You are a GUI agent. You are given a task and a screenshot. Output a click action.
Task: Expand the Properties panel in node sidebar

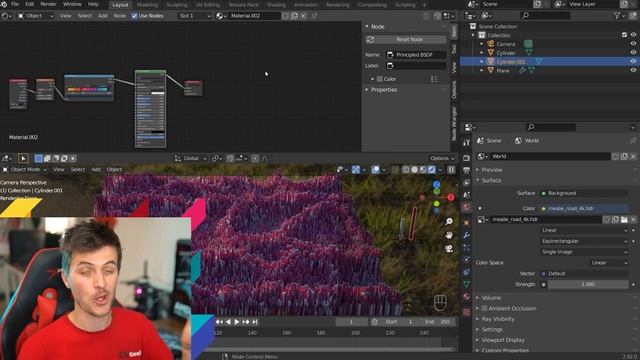[383, 90]
